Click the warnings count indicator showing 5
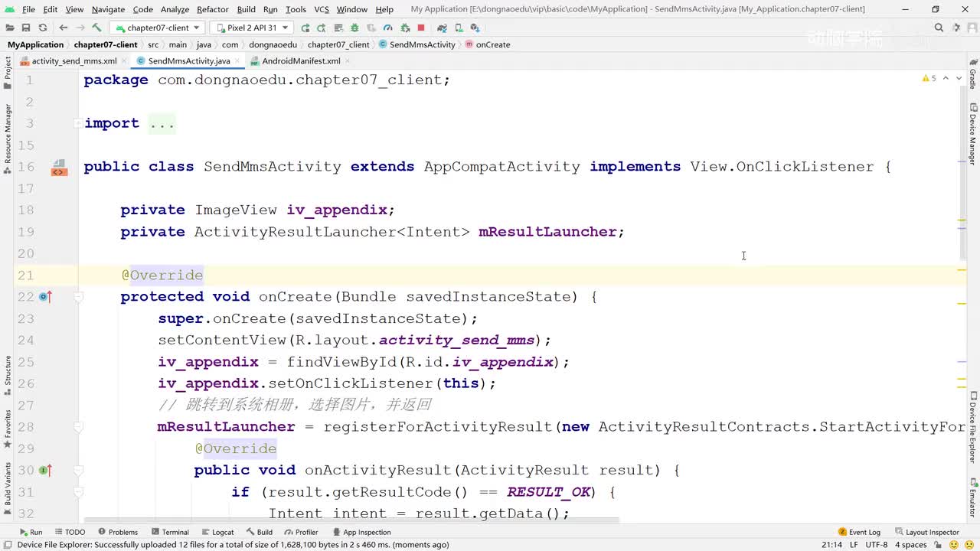 click(929, 78)
